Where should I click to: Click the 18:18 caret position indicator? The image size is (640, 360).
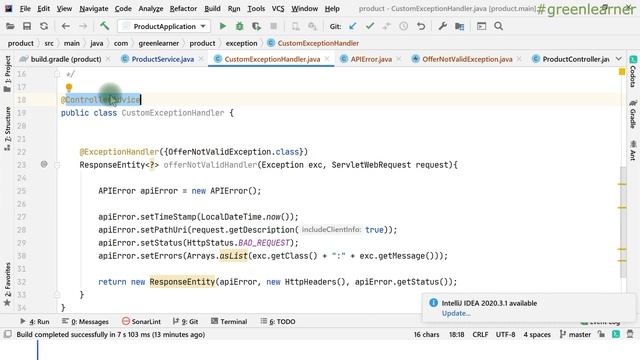click(x=456, y=334)
